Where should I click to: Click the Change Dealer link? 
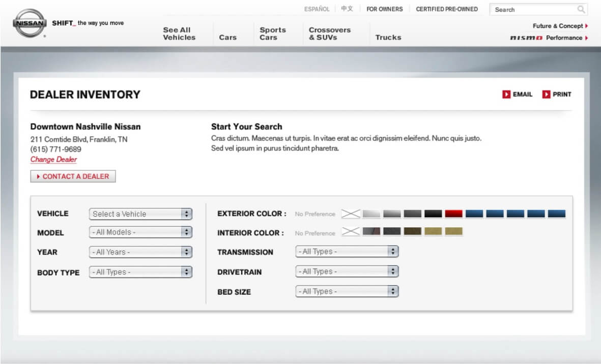[53, 159]
